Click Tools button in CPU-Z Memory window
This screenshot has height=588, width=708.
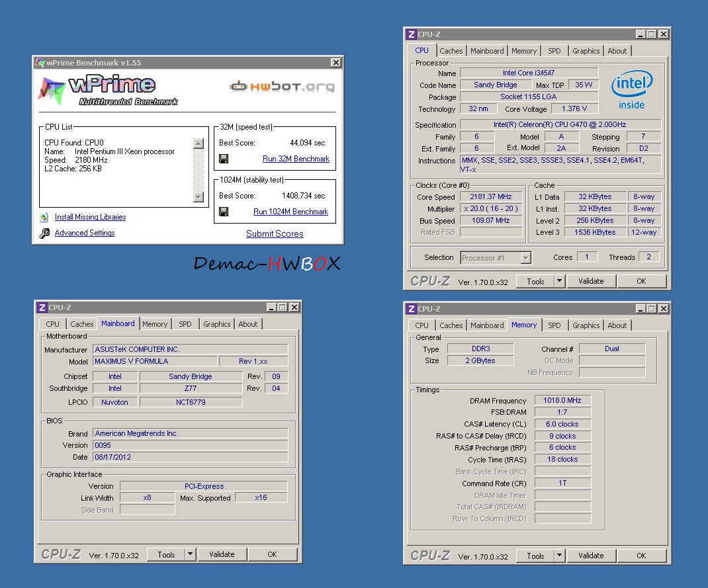[535, 556]
